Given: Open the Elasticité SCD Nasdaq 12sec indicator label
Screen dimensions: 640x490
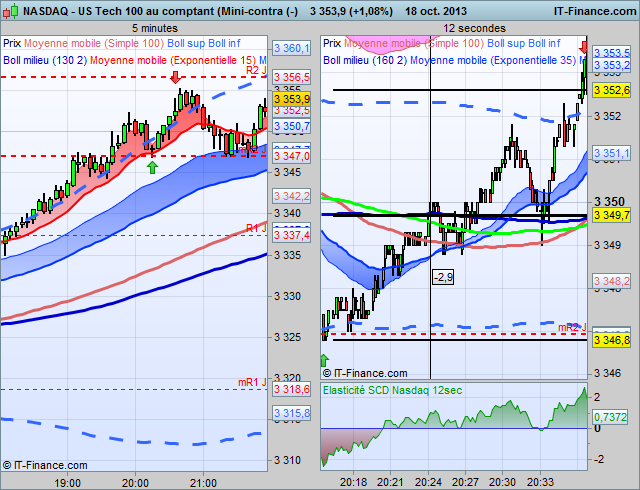Looking at the screenshot, I should [392, 390].
